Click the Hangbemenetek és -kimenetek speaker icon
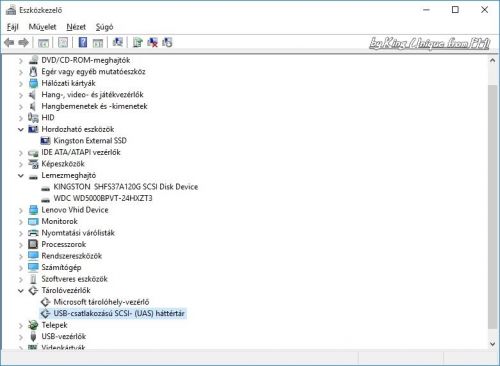The width and height of the screenshot is (500, 366). (x=32, y=106)
